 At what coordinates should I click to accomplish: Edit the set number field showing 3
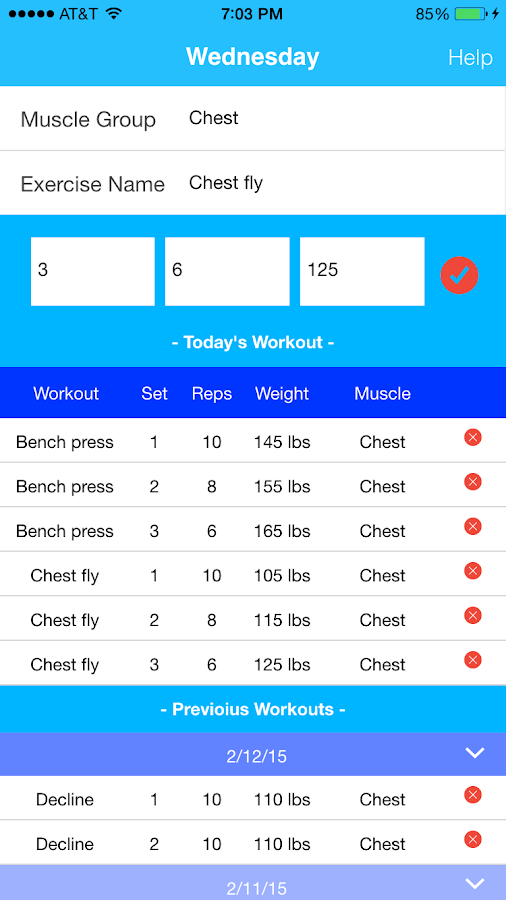(92, 271)
